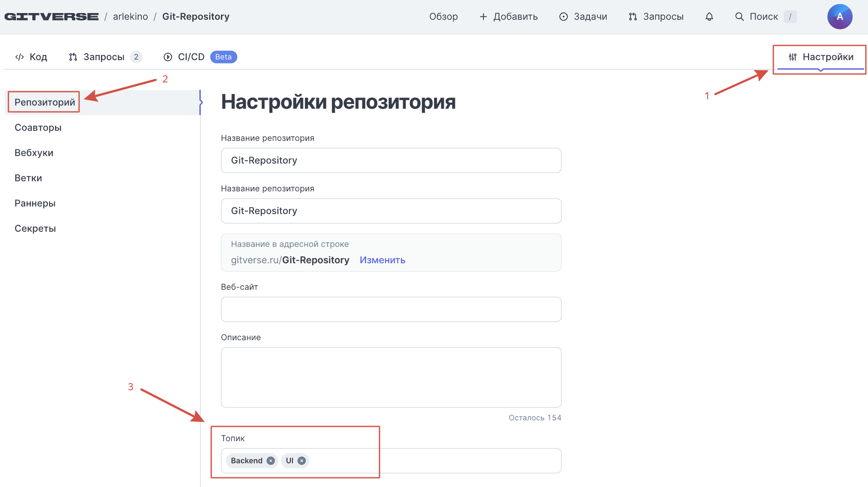Screen dimensions: 868x487
Task: Open the notifications bell
Action: pos(709,16)
